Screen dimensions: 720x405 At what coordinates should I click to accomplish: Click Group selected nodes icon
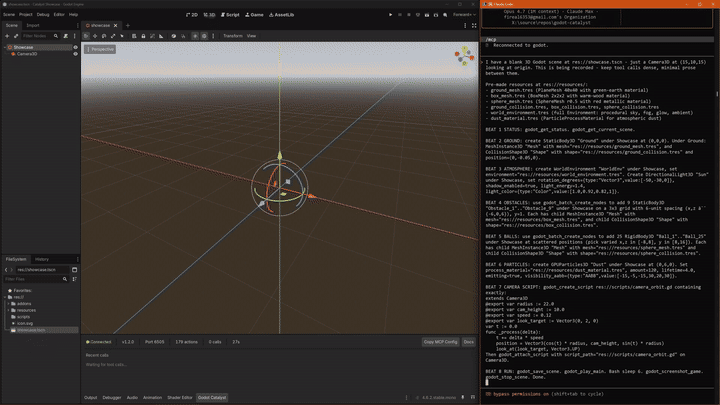(x=152, y=36)
